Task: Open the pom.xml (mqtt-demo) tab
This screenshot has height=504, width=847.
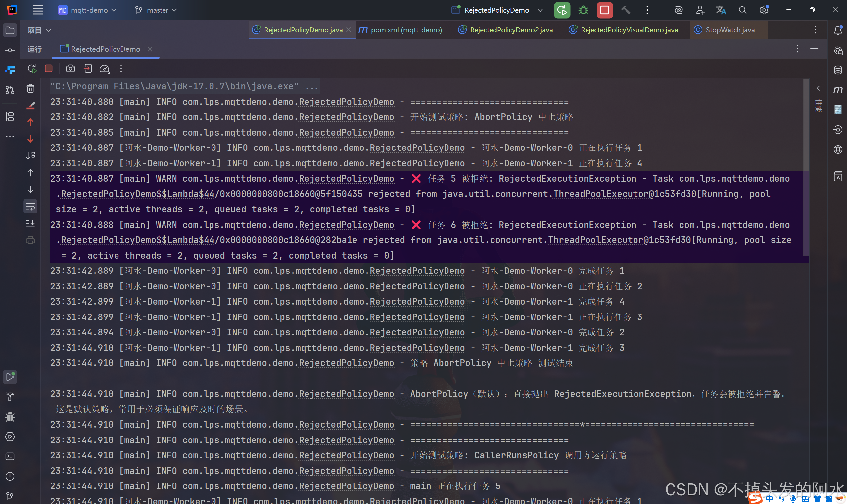Action: tap(406, 30)
